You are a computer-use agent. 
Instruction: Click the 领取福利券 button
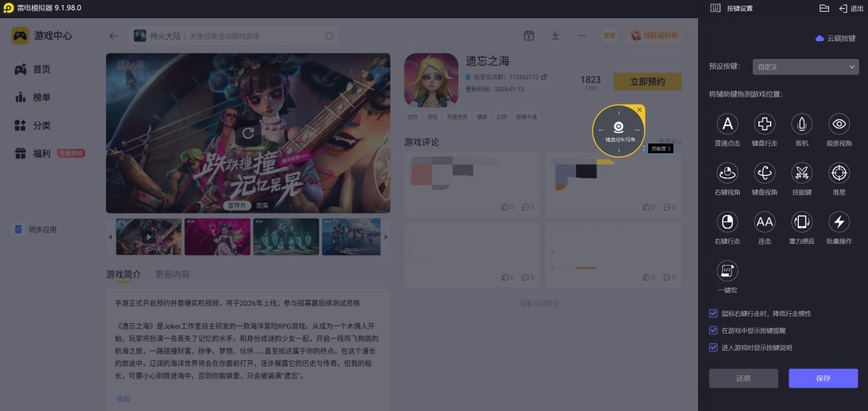click(x=654, y=36)
